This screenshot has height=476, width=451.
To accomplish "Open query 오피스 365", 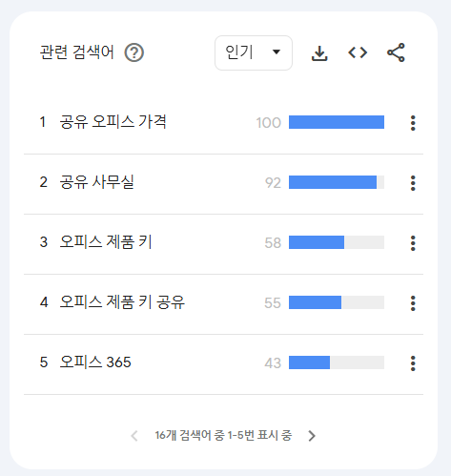I will (x=95, y=362).
